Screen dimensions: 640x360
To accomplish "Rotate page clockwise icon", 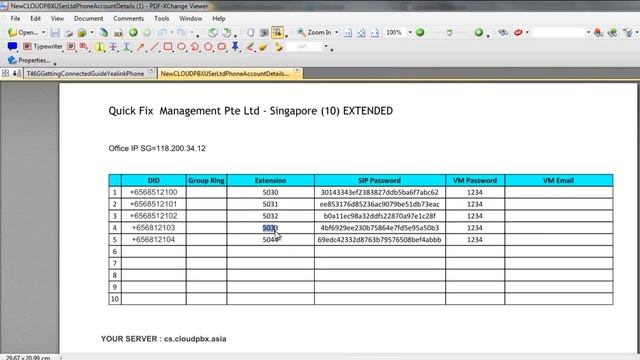I will coord(227,32).
